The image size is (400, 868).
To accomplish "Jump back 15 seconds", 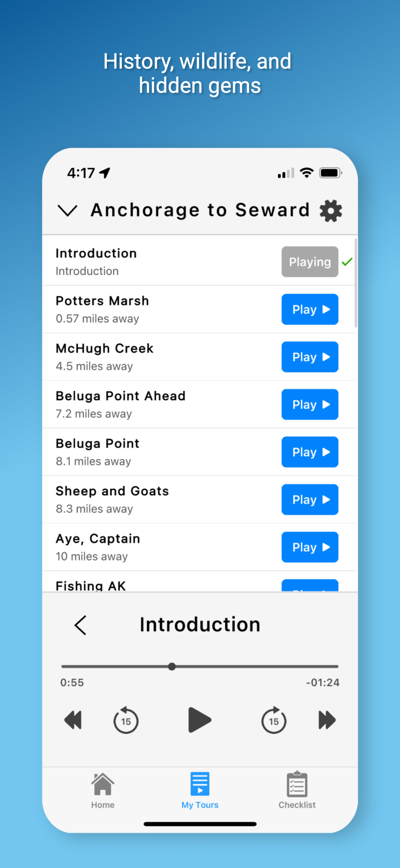I will tap(126, 720).
